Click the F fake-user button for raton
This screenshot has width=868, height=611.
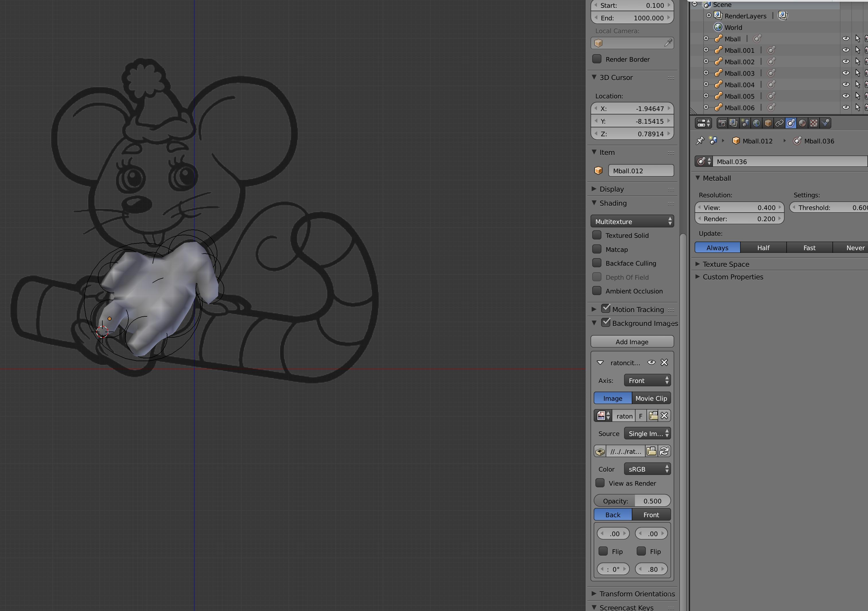(641, 416)
